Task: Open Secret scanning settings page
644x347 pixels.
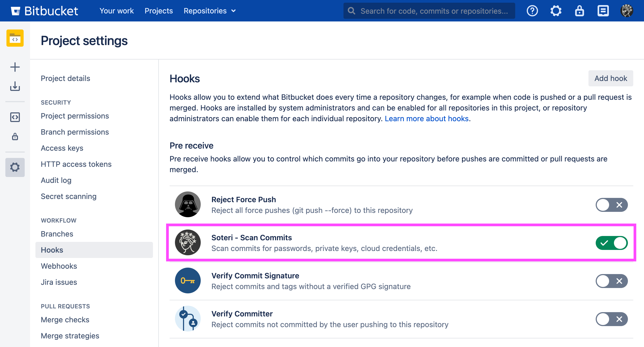Action: (68, 196)
